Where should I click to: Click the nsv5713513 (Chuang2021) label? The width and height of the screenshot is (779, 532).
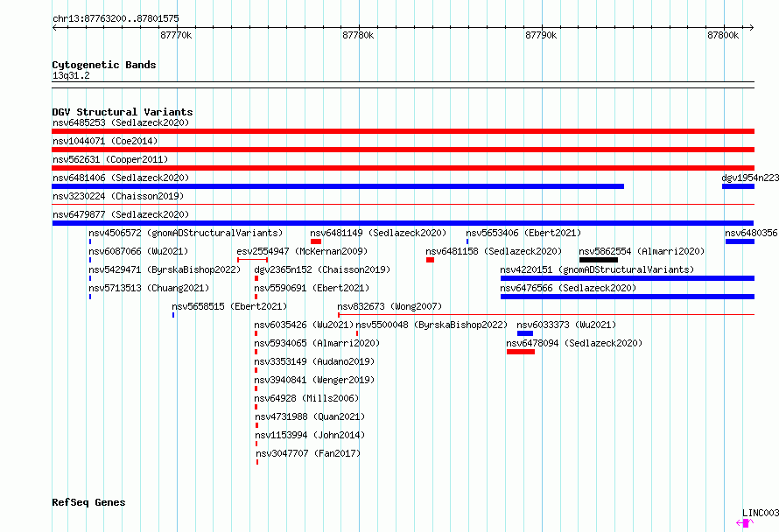point(149,288)
